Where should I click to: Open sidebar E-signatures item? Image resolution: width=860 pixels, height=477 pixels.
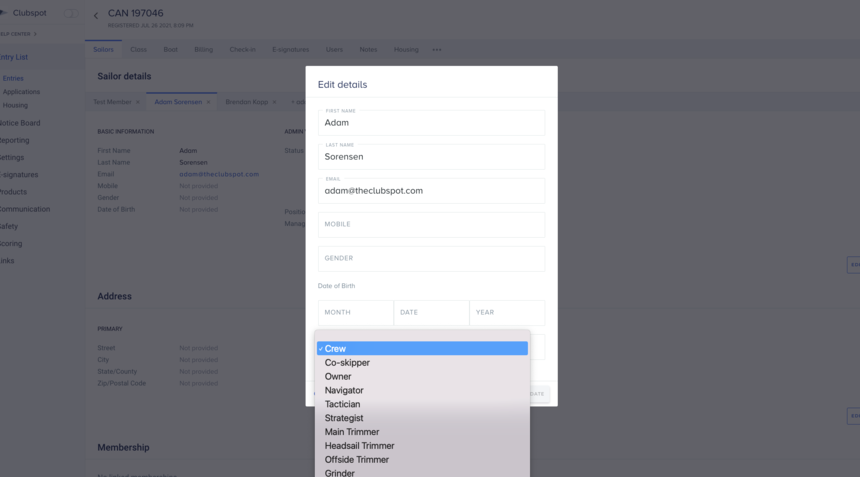coord(19,175)
